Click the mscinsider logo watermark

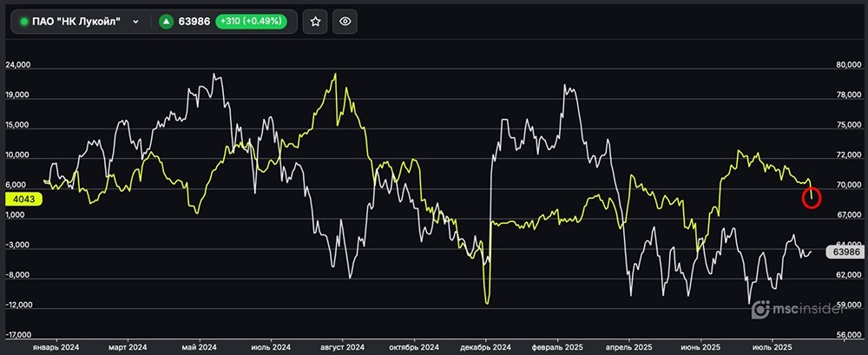806,309
